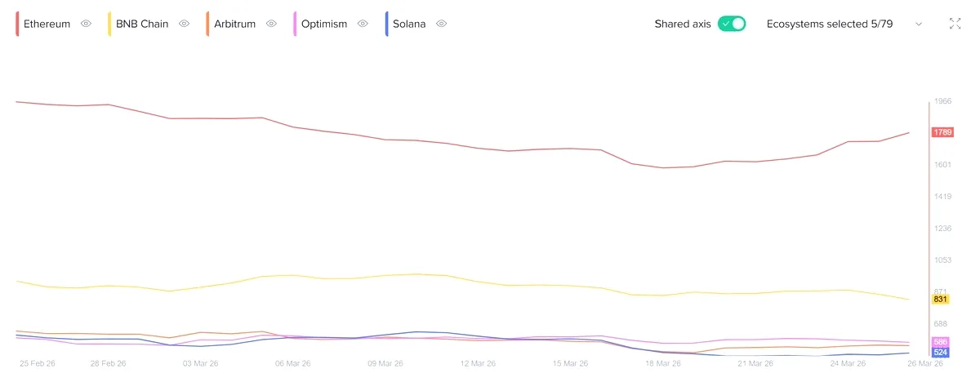Click the Arbitrum legend label
The height and width of the screenshot is (391, 980).
tap(234, 24)
